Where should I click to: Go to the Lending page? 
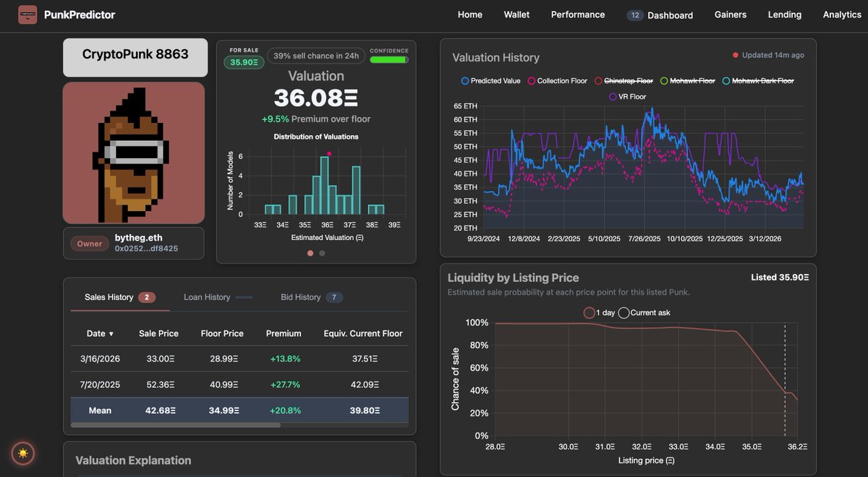785,14
